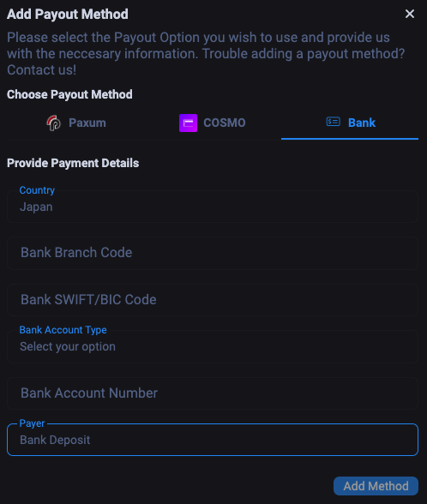Click the Payer field label

pos(32,423)
